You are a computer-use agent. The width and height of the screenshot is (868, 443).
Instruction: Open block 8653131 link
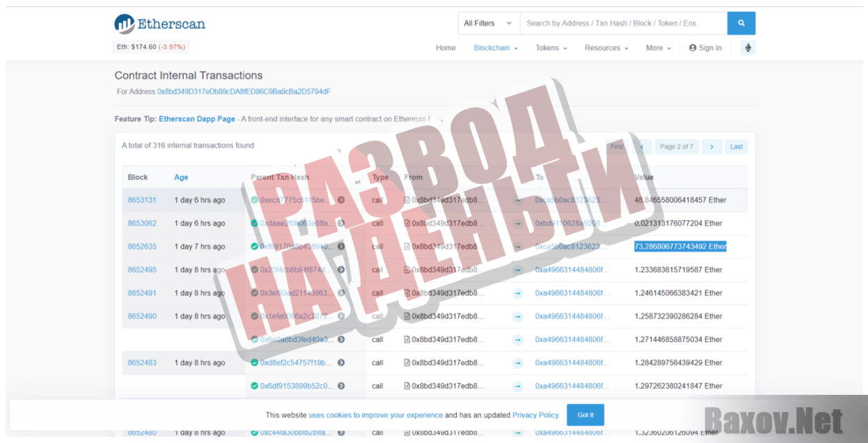(x=142, y=200)
